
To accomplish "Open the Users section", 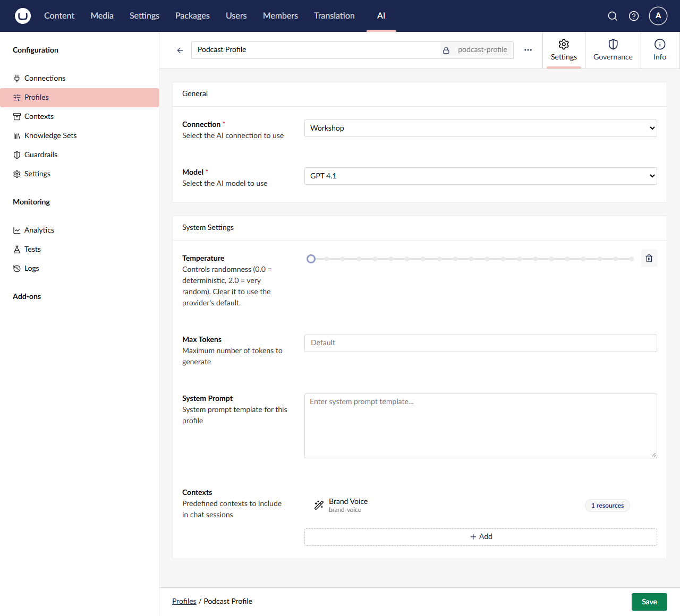I will tap(236, 16).
